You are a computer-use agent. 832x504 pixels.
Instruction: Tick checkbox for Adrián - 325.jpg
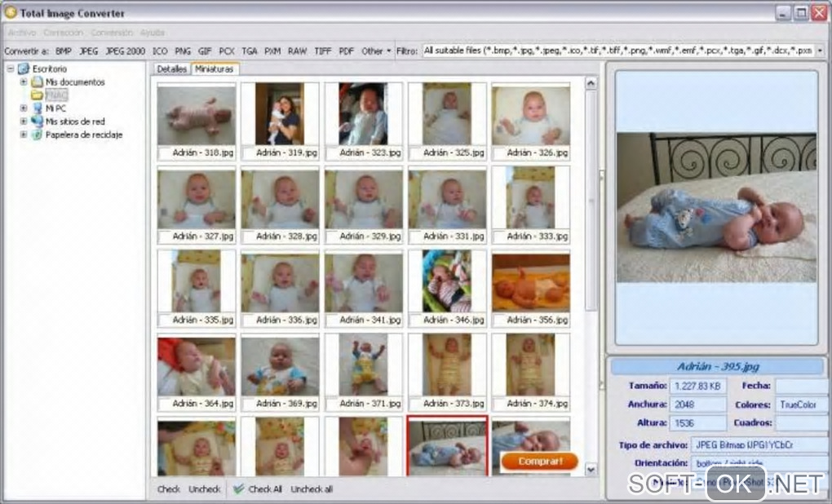coord(415,153)
